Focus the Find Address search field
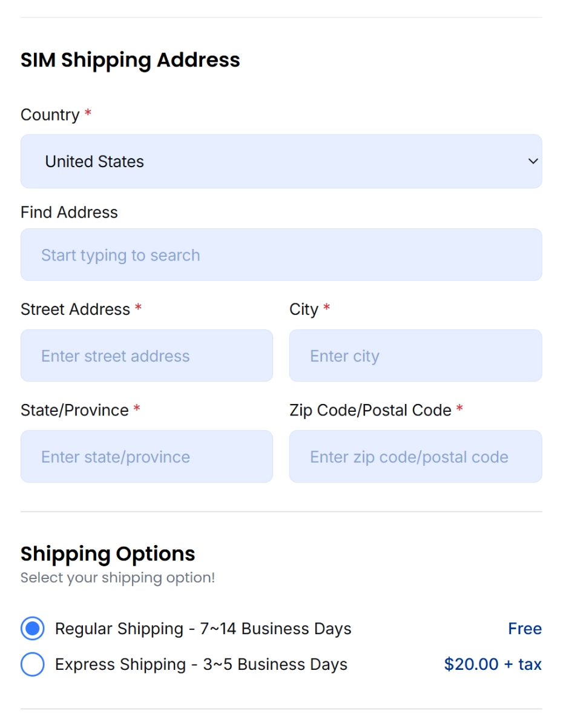563x728 pixels. coord(281,255)
